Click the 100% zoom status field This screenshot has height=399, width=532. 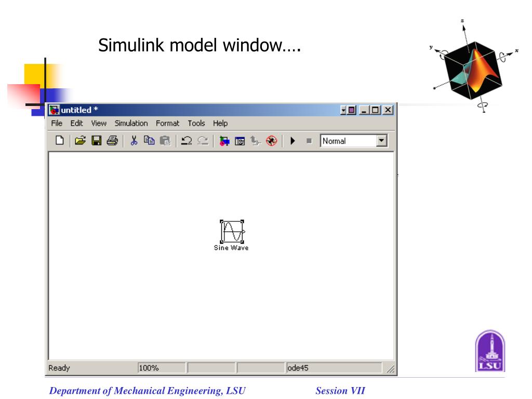pyautogui.click(x=162, y=368)
